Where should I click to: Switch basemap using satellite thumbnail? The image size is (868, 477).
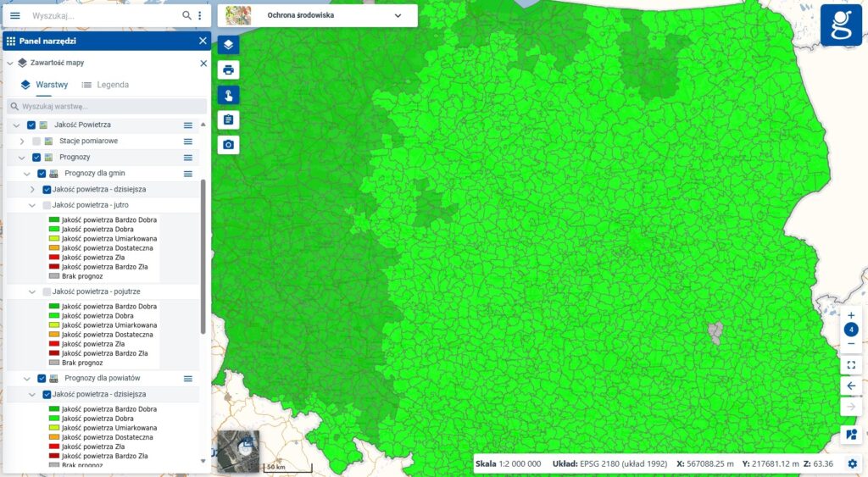click(238, 451)
